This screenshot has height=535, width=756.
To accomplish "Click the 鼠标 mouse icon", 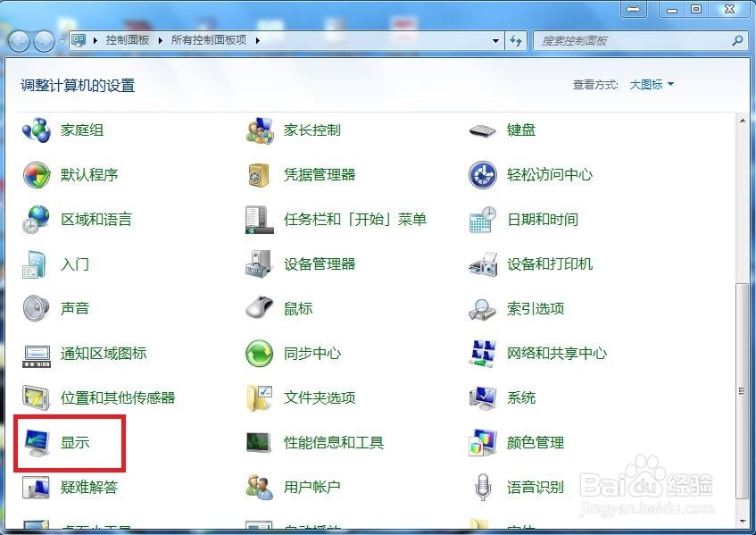I will click(x=260, y=308).
